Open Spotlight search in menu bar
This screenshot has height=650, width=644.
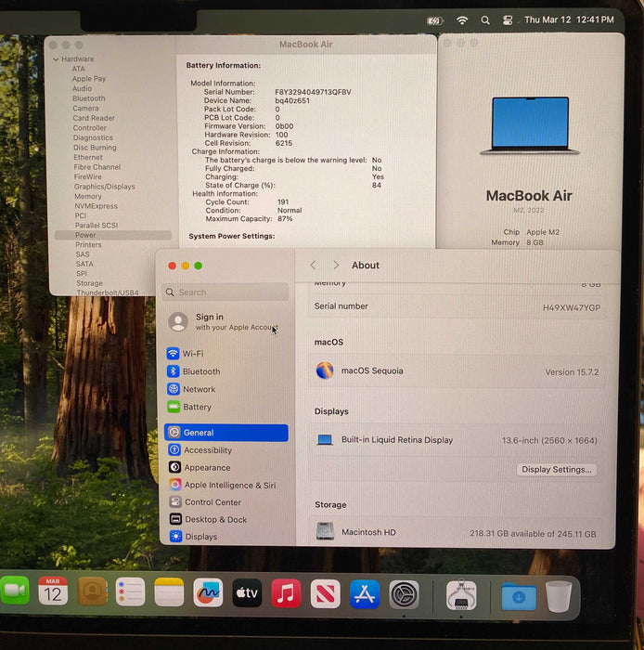(485, 19)
